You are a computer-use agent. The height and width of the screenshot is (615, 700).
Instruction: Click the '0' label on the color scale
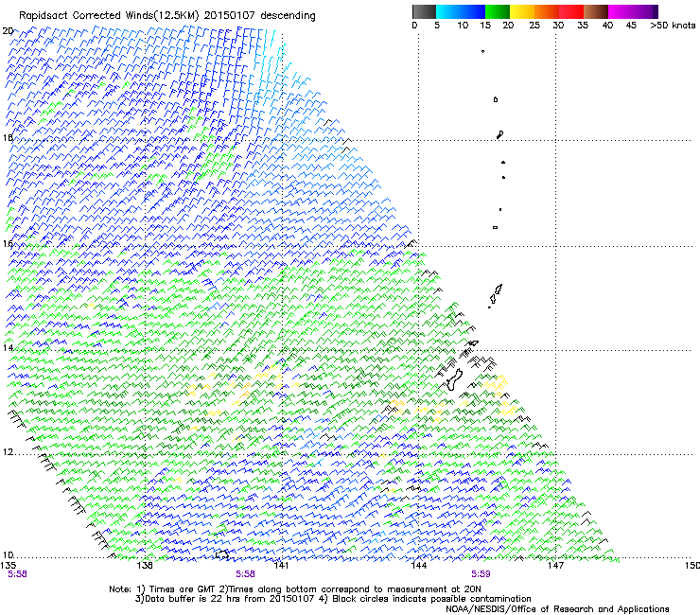pos(414,26)
